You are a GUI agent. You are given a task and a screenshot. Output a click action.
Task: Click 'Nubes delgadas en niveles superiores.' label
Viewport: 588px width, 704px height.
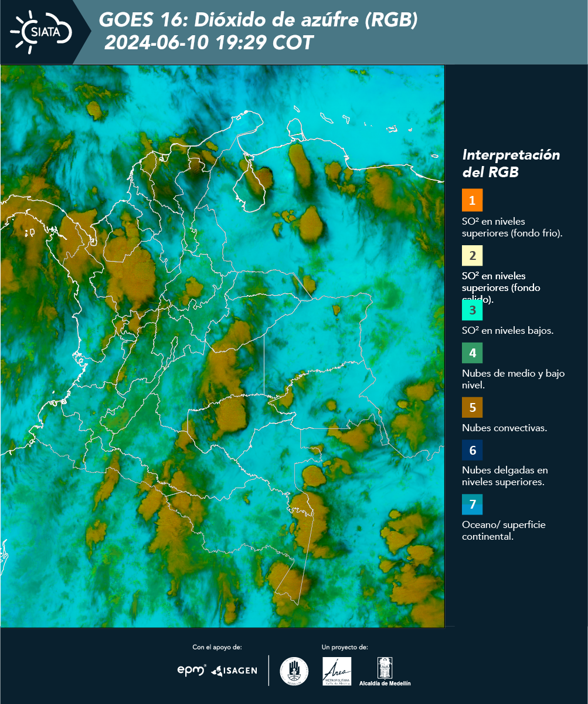[505, 476]
